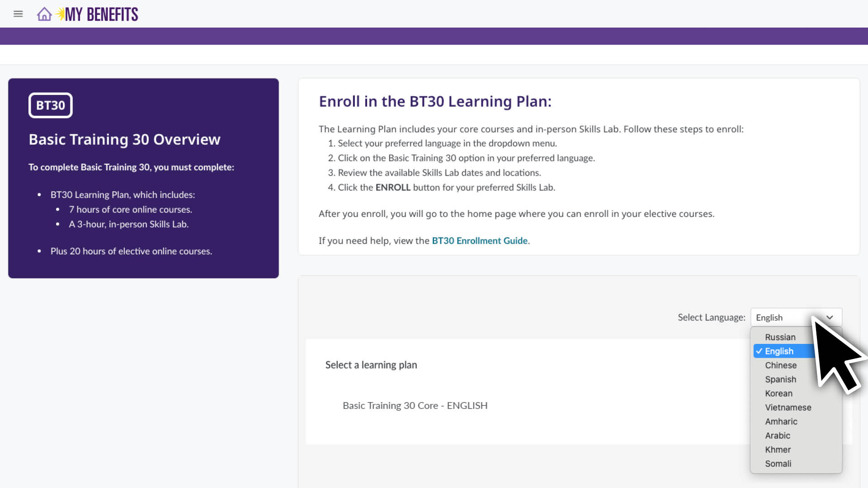This screenshot has width=868, height=488.
Task: Choose Khmer from the language list
Action: (778, 450)
